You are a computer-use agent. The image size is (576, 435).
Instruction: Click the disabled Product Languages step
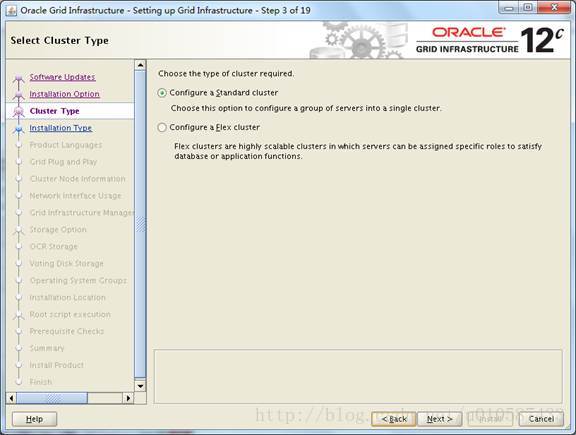click(66, 145)
